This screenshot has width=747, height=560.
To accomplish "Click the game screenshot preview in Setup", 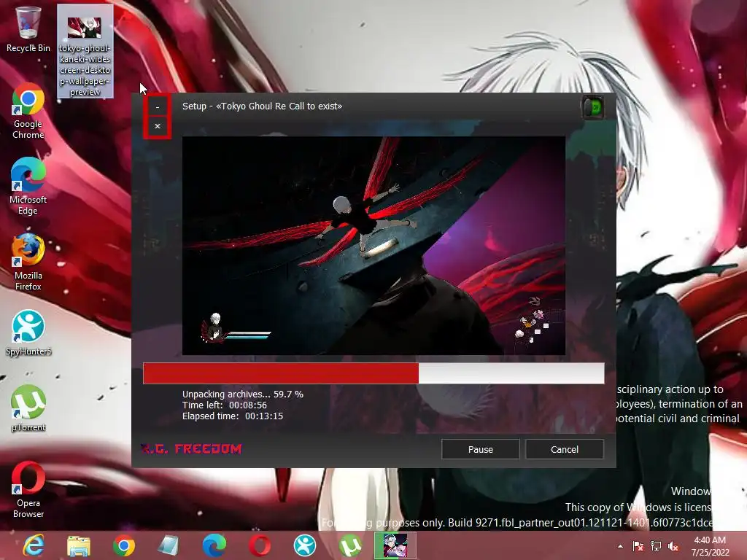I will click(373, 246).
